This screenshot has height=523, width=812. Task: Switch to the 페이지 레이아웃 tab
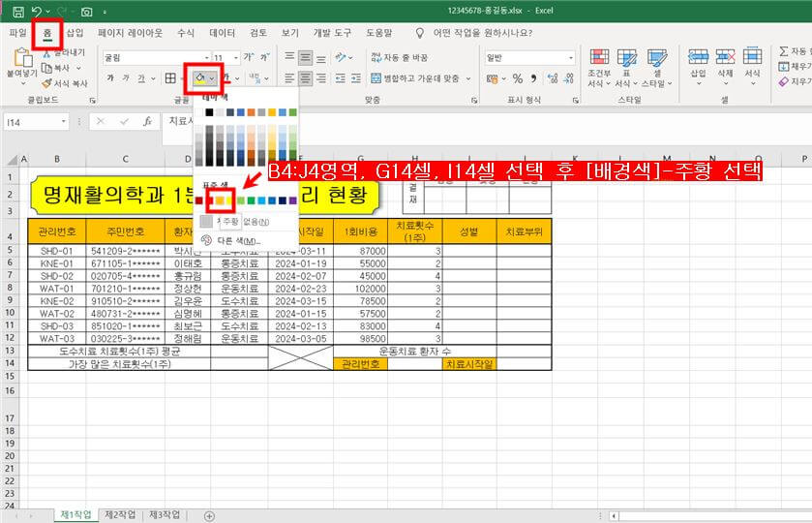click(130, 33)
